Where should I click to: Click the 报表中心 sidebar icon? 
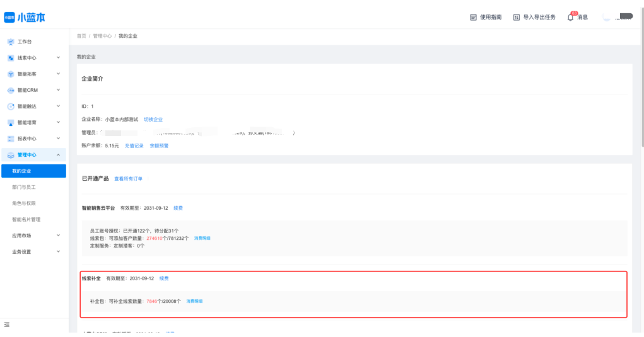pyautogui.click(x=11, y=139)
